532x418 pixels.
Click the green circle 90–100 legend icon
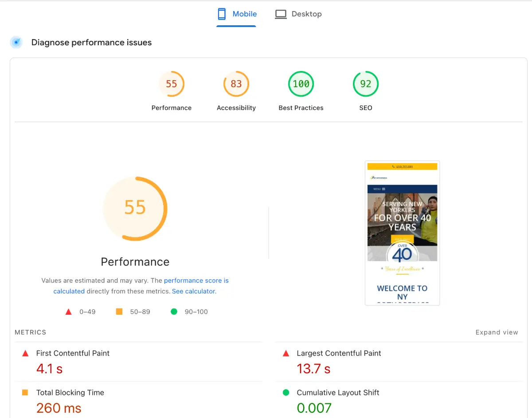coord(174,312)
